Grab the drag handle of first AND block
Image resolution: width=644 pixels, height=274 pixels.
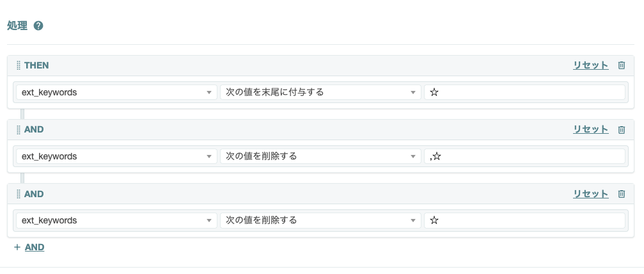coord(19,129)
